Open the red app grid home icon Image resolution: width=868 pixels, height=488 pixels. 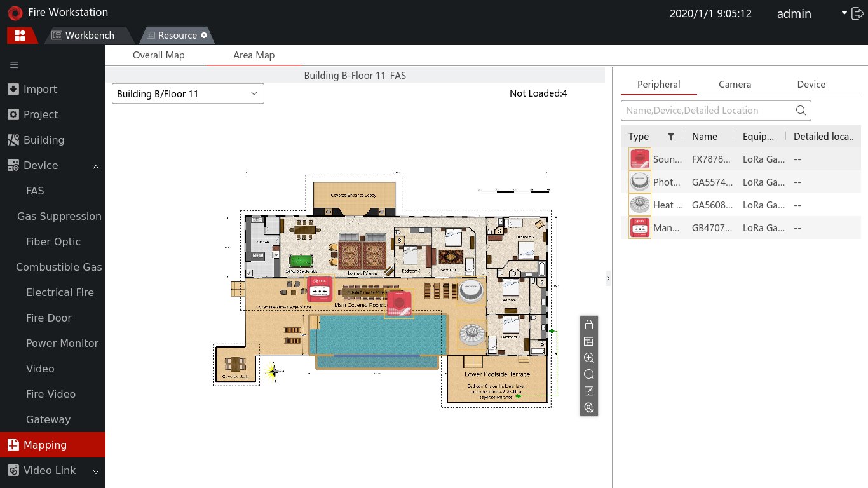20,36
